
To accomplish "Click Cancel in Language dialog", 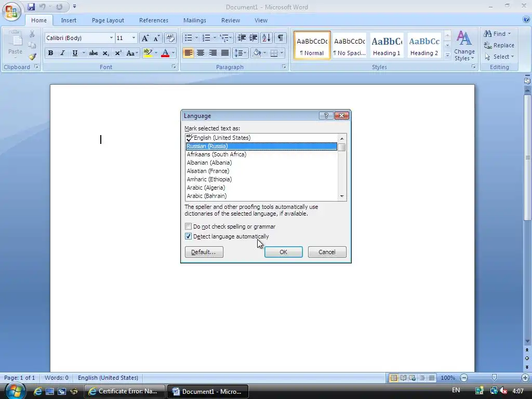I will click(x=327, y=252).
